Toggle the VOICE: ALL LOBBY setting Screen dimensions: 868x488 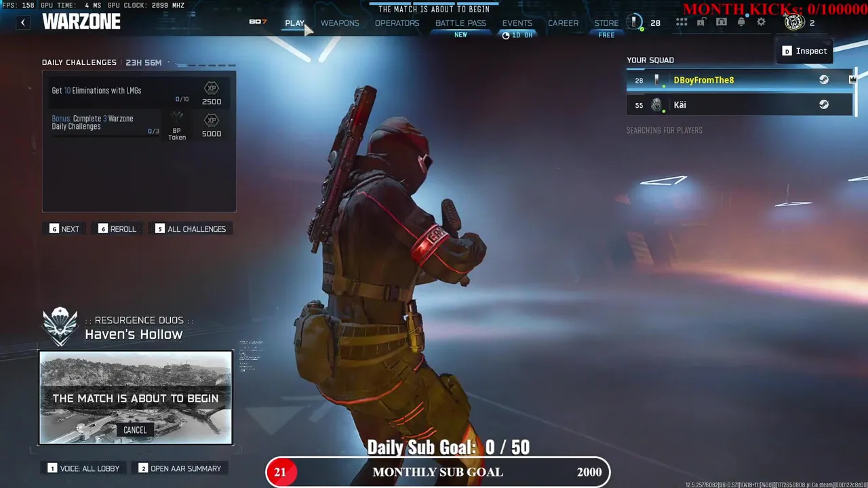point(84,468)
